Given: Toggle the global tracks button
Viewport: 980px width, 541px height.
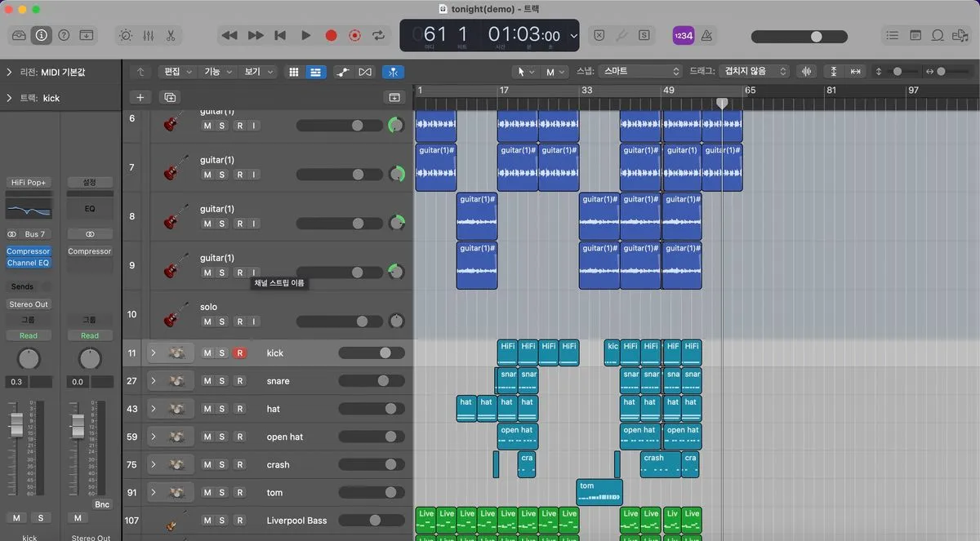Looking at the screenshot, I should [394, 97].
